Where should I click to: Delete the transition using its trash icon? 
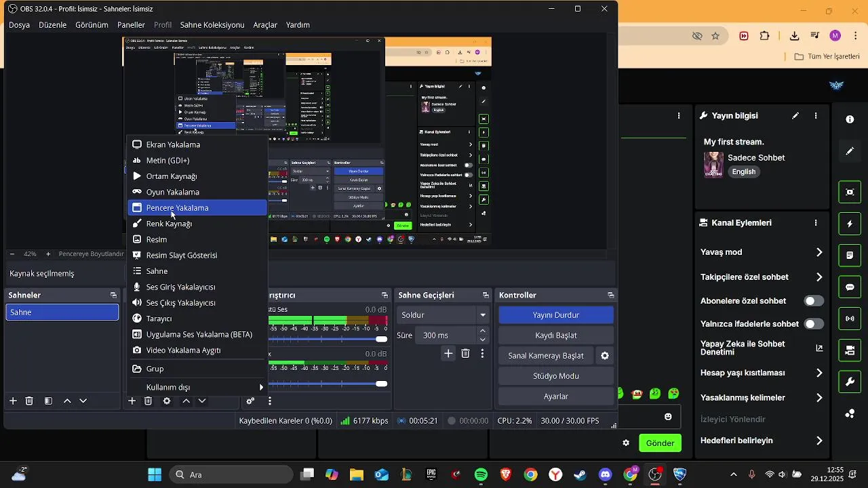tap(465, 354)
